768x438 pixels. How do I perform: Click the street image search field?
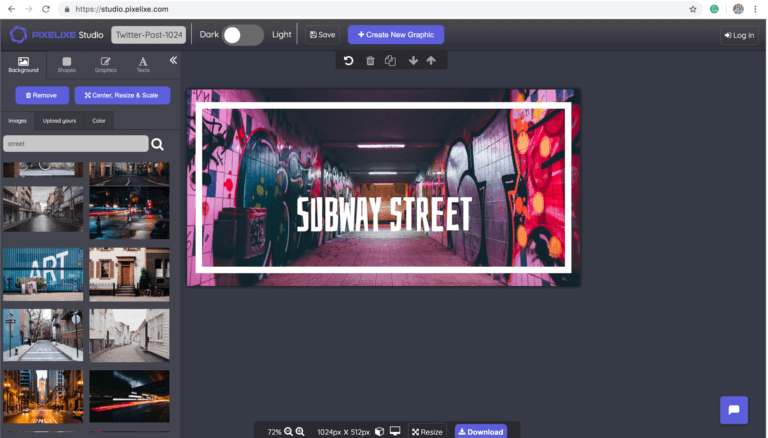75,144
